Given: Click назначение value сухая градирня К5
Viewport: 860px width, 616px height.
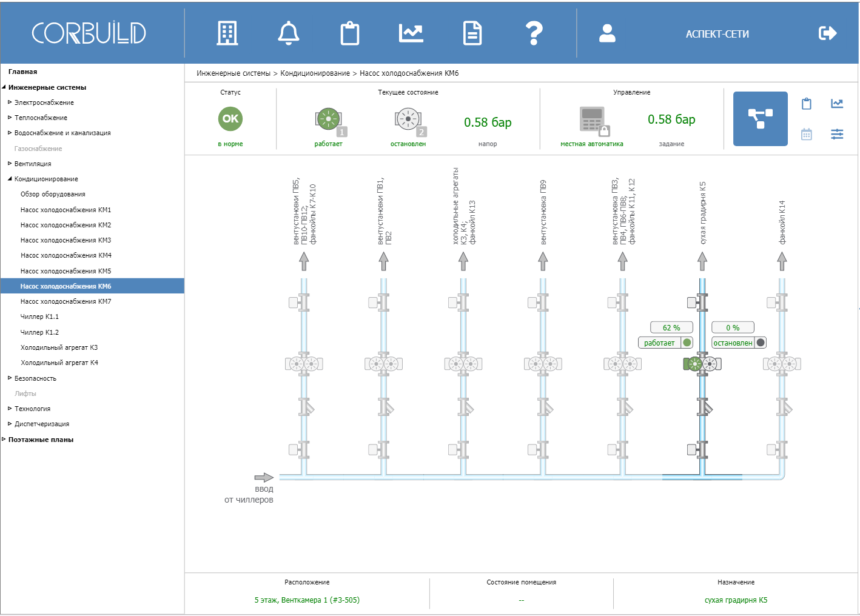Looking at the screenshot, I should [736, 600].
